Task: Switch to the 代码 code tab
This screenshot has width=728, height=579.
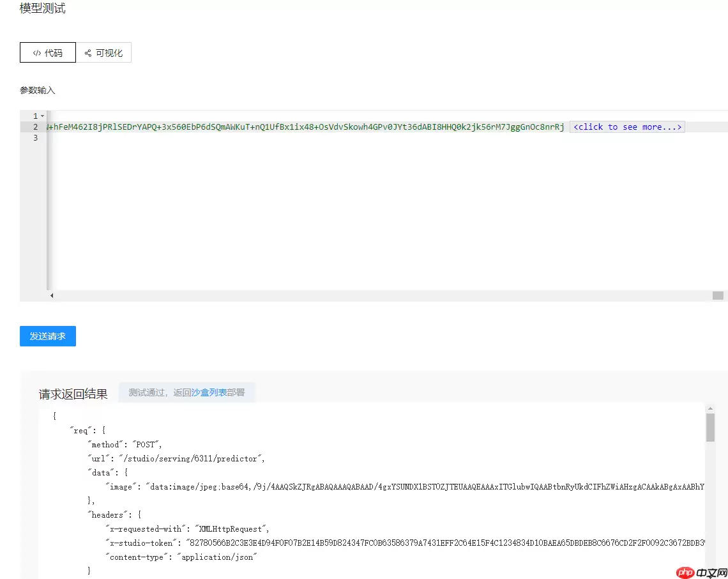Action: click(x=48, y=53)
